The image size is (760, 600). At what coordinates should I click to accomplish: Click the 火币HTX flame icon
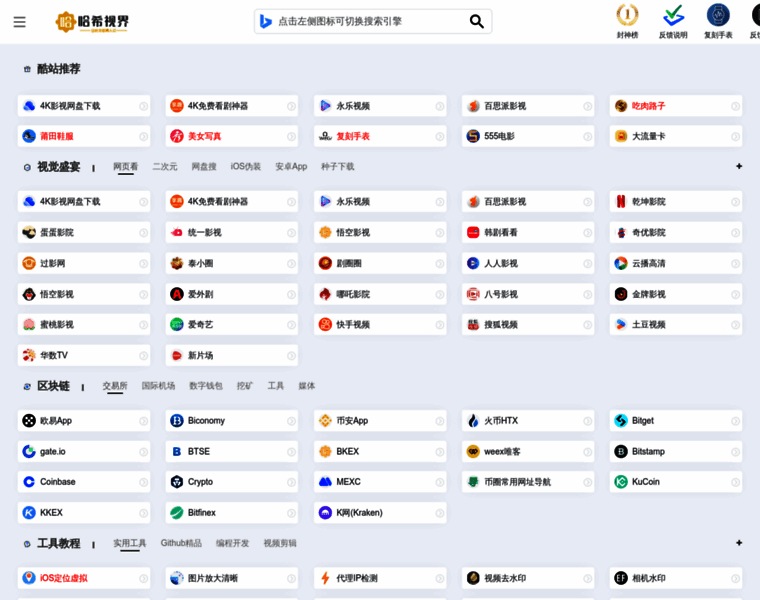coord(473,421)
